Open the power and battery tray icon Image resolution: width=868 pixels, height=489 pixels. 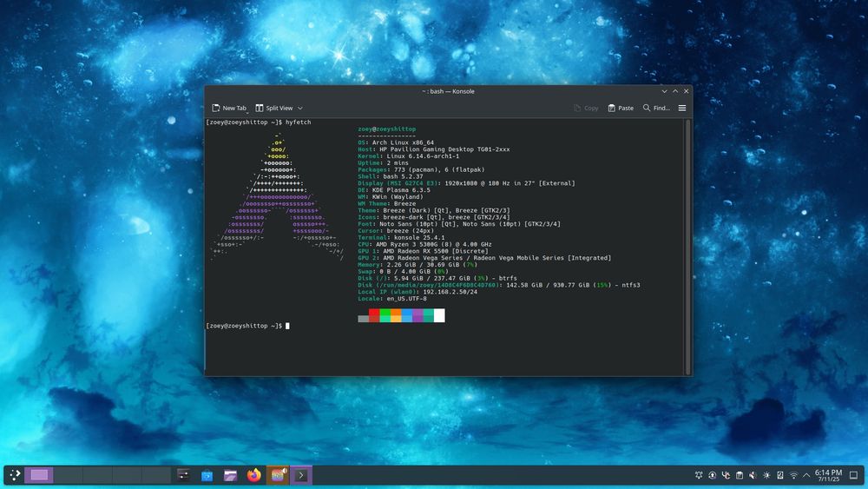780,475
